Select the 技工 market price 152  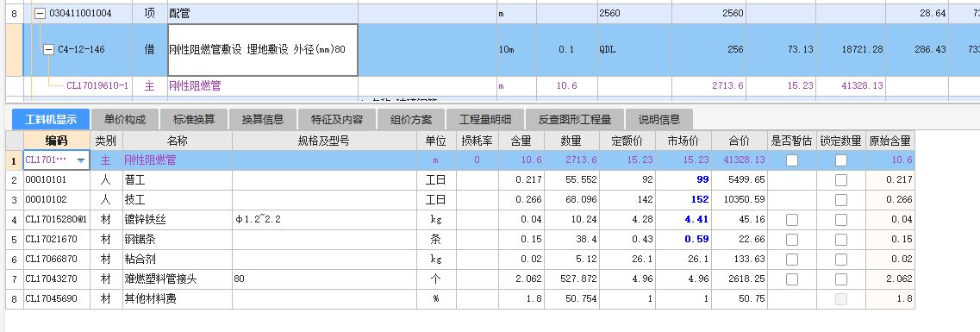(x=684, y=200)
